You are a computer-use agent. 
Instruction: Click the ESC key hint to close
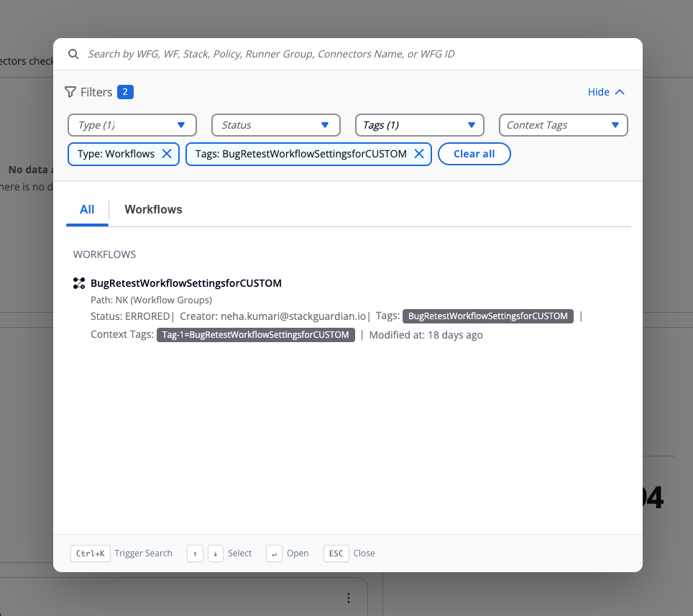[x=336, y=553]
